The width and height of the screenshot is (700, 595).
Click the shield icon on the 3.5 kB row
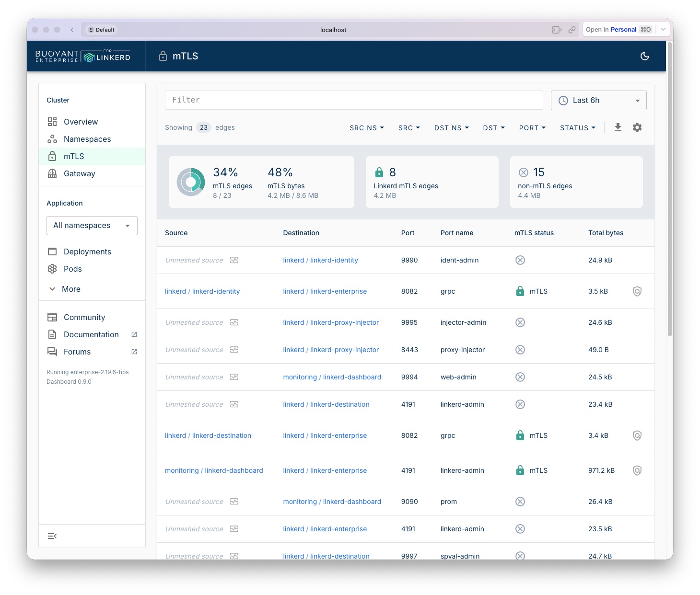(x=637, y=291)
